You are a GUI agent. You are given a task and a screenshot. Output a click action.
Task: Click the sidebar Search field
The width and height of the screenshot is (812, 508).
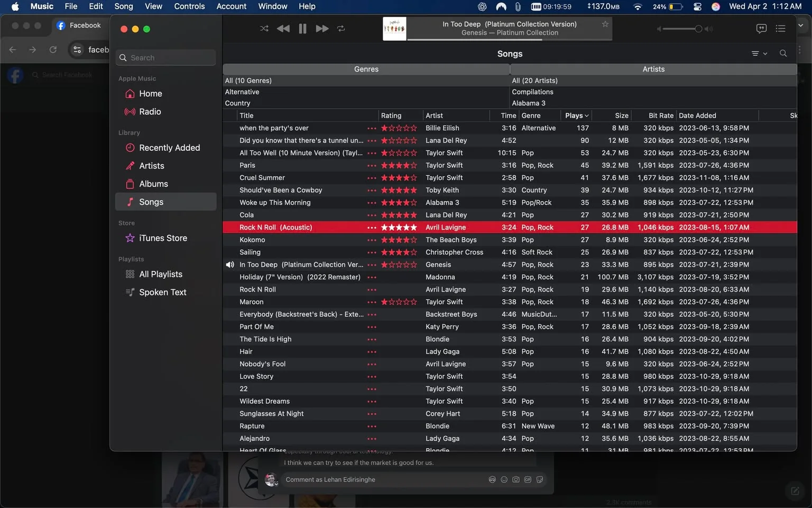[x=165, y=58]
